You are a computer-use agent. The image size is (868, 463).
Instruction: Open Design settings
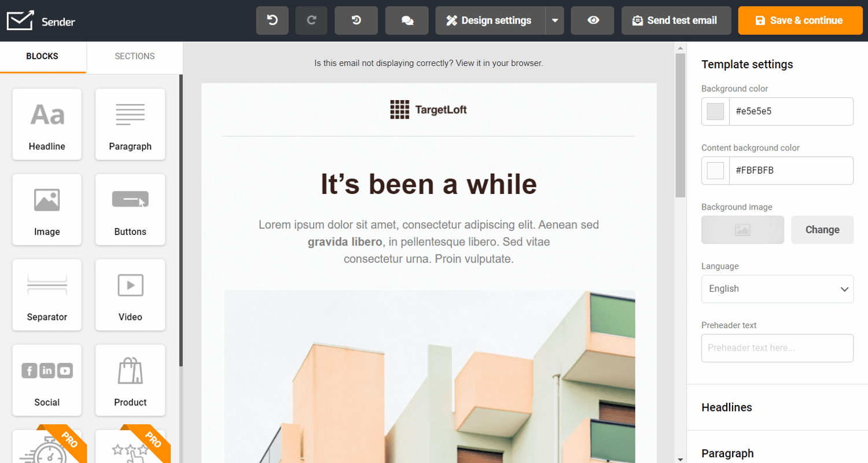click(x=490, y=21)
